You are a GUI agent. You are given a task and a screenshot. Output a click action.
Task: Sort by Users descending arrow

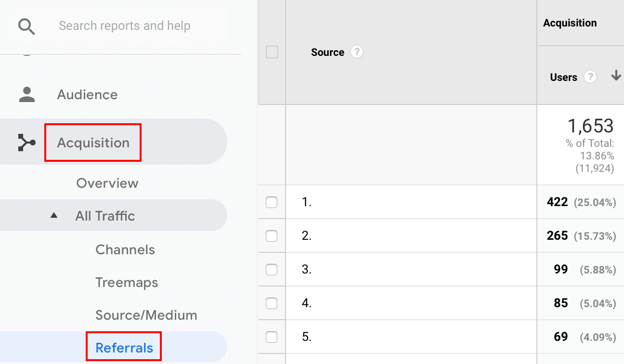pyautogui.click(x=615, y=76)
